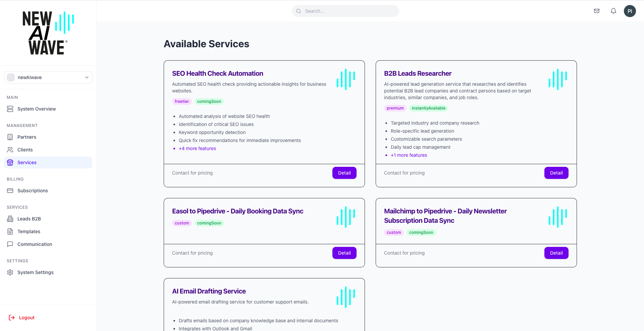Open Detail for Easol to Pipedrive sync
This screenshot has width=644, height=331.
pos(344,253)
